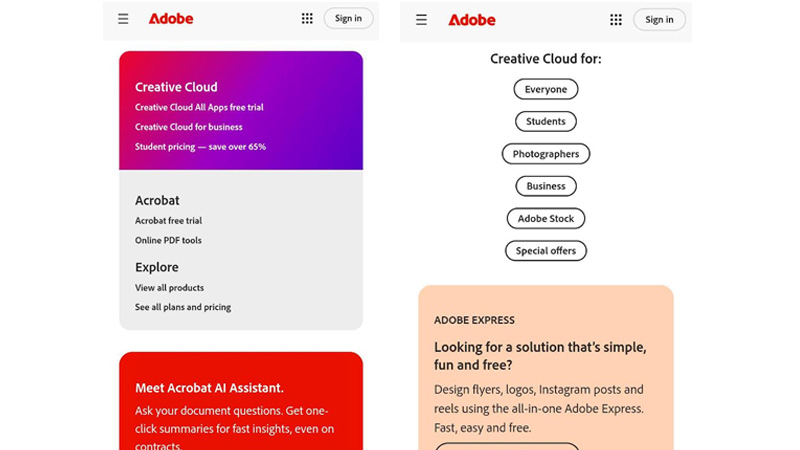Open hamburger menu beside the Creative Cloud card page

coord(123,18)
